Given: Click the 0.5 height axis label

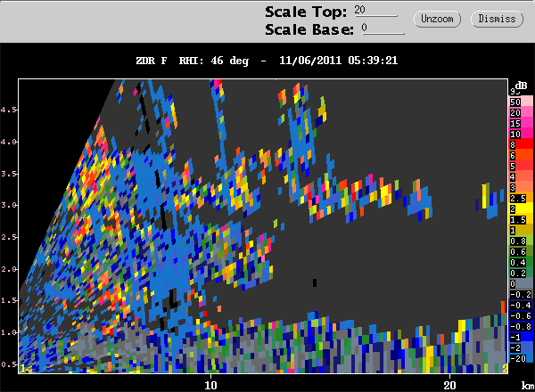Looking at the screenshot, I should (x=8, y=364).
